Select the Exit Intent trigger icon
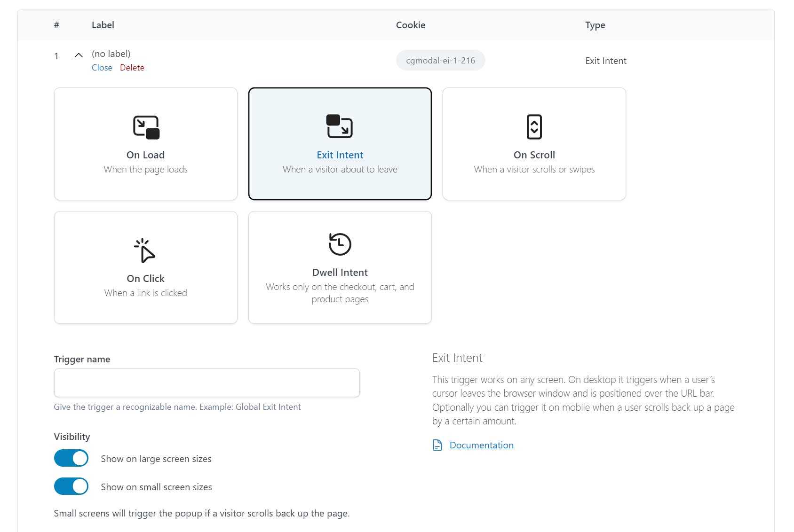The image size is (794, 532). pyautogui.click(x=340, y=126)
